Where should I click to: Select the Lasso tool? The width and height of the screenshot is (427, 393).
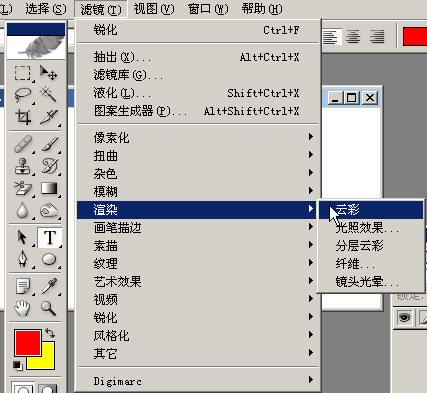coord(22,95)
